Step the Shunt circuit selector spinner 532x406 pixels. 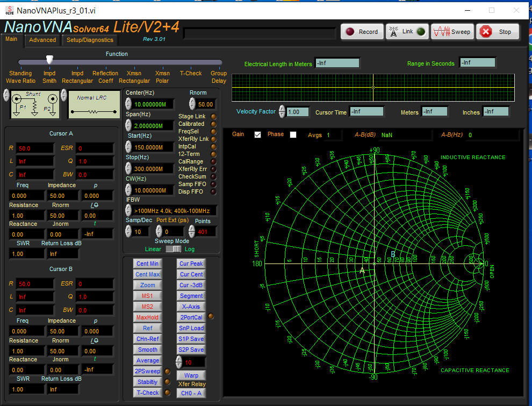[x=6, y=95]
